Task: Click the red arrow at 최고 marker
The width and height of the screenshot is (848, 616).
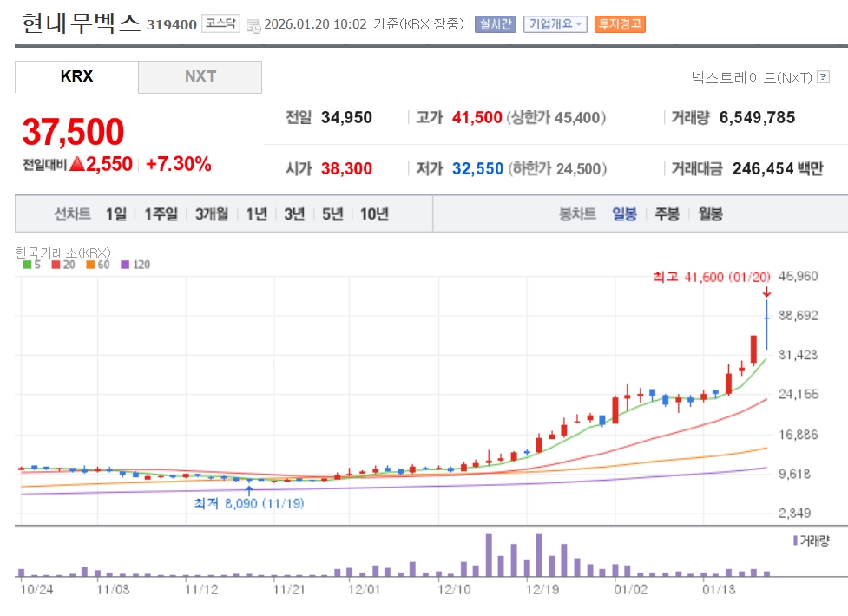Action: tap(766, 292)
